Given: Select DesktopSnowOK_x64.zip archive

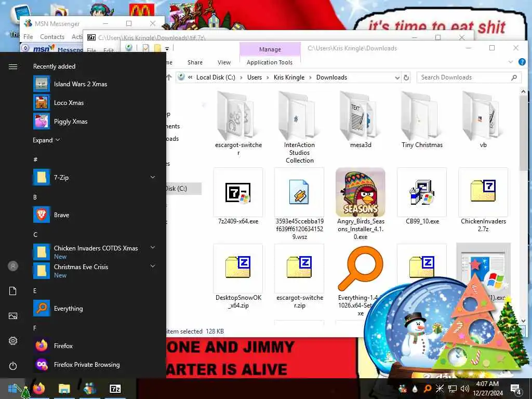Looking at the screenshot, I should pyautogui.click(x=238, y=276).
